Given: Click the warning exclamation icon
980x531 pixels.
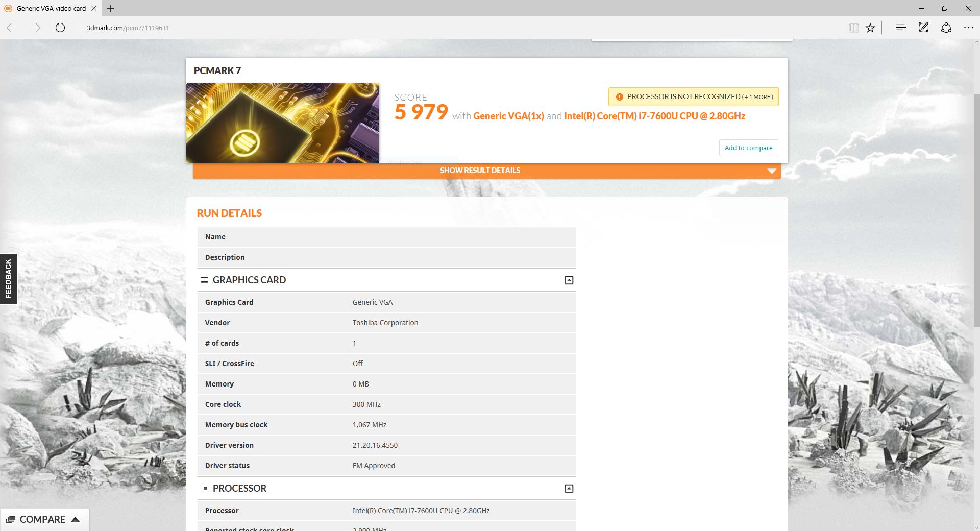Looking at the screenshot, I should (x=619, y=97).
